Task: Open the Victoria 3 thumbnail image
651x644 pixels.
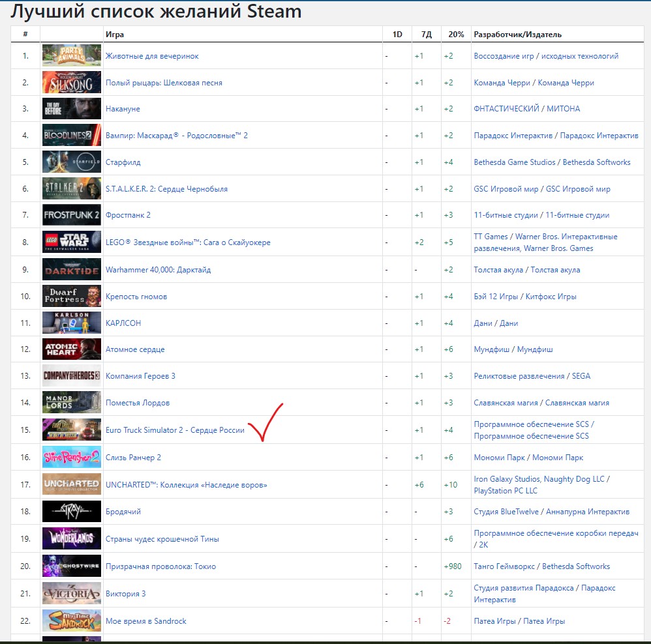Action: coord(71,593)
